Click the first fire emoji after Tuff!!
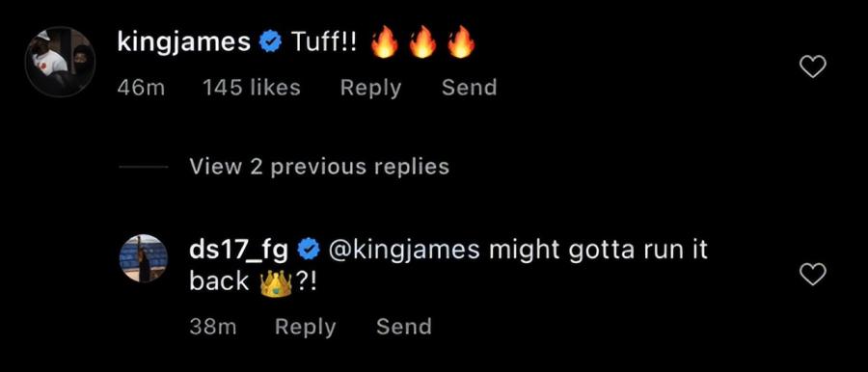This screenshot has width=868, height=372. (385, 42)
